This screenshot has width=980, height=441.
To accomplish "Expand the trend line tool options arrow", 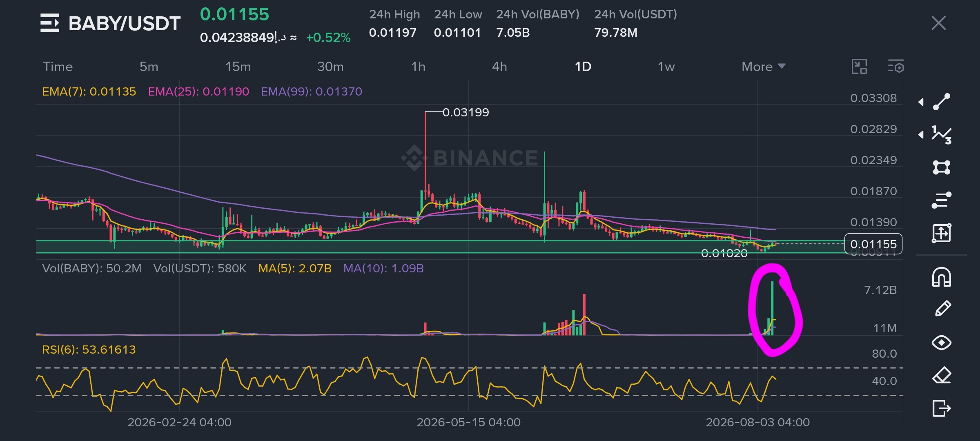I will coord(921,102).
